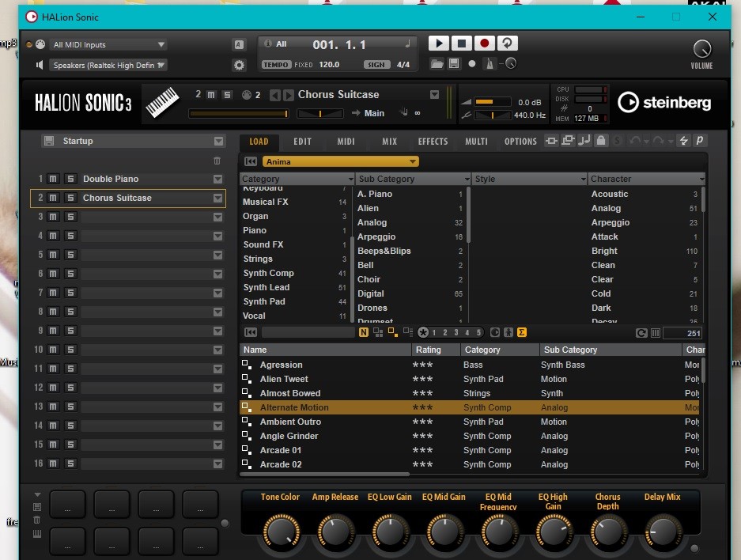This screenshot has height=560, width=741.
Task: Solo slot 1 Double Piano
Action: click(70, 179)
